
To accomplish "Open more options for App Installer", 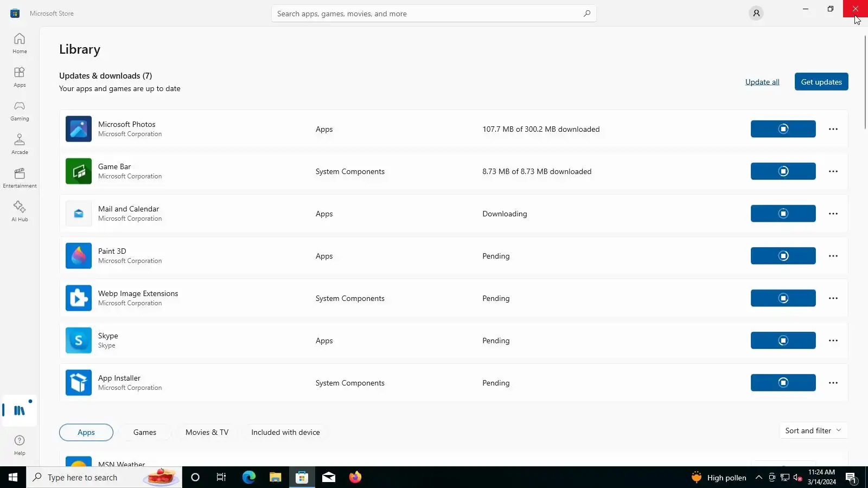I will 833,383.
